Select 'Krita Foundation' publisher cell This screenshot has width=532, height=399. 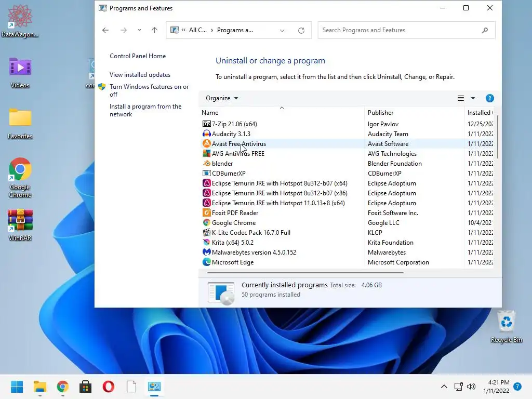tap(391, 242)
